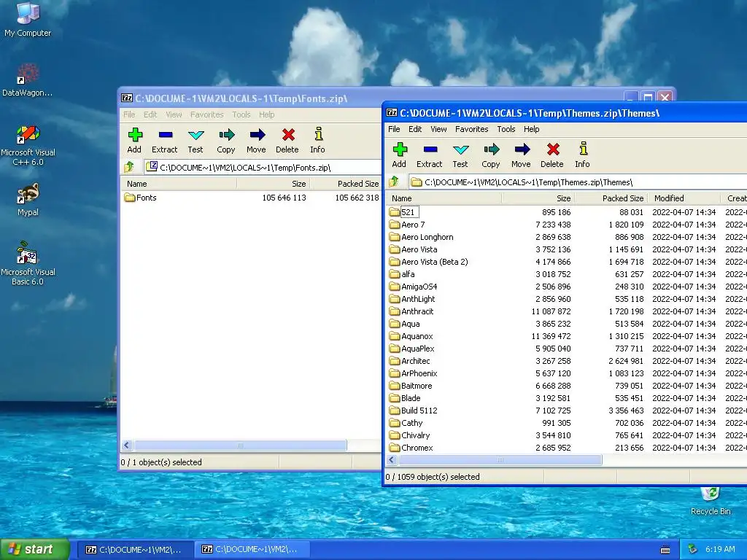Image resolution: width=747 pixels, height=560 pixels.
Task: Click Extract icon in Themes.zip window
Action: point(430,149)
